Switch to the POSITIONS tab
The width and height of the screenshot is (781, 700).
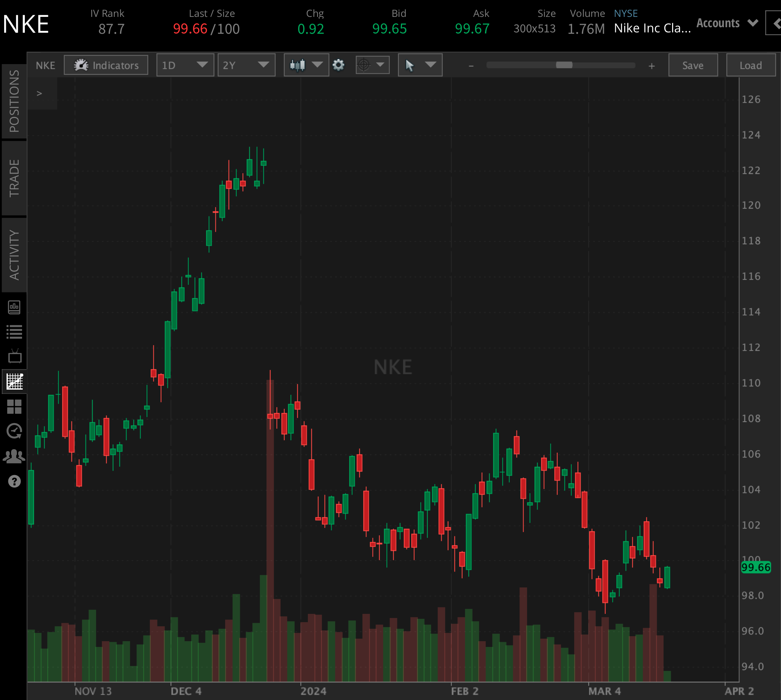[14, 101]
